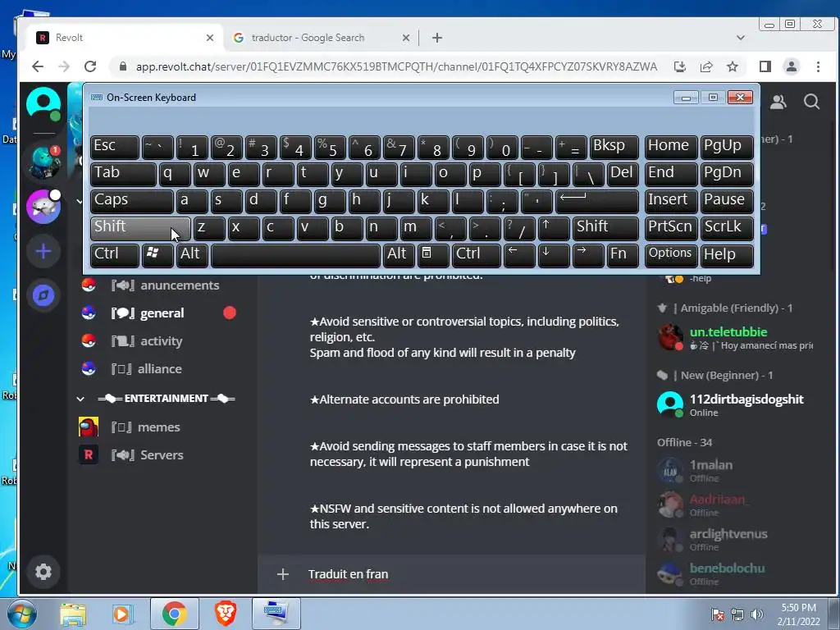The height and width of the screenshot is (630, 840).
Task: Click Help key on On-Screen Keyboard
Action: (x=727, y=254)
